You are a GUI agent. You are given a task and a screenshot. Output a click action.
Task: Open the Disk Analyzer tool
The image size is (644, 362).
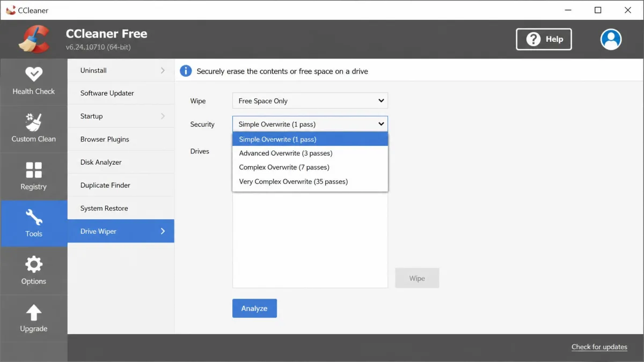(121, 162)
